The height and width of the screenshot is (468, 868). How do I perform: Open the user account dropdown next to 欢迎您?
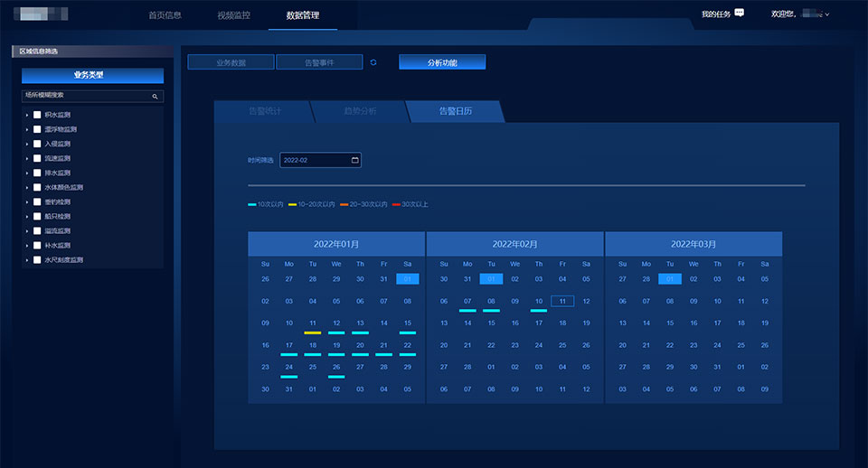click(x=826, y=14)
